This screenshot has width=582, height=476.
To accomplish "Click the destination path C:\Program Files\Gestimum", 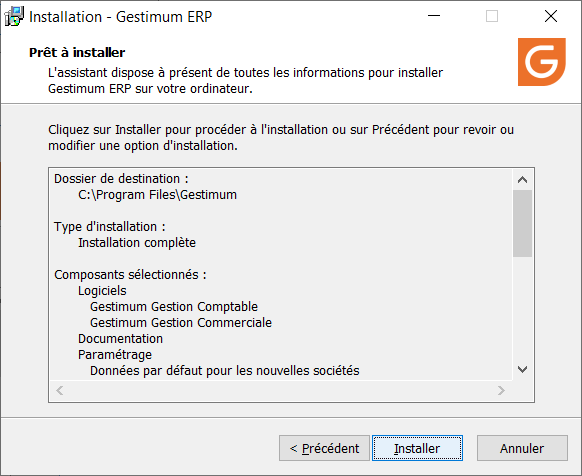I will [157, 195].
